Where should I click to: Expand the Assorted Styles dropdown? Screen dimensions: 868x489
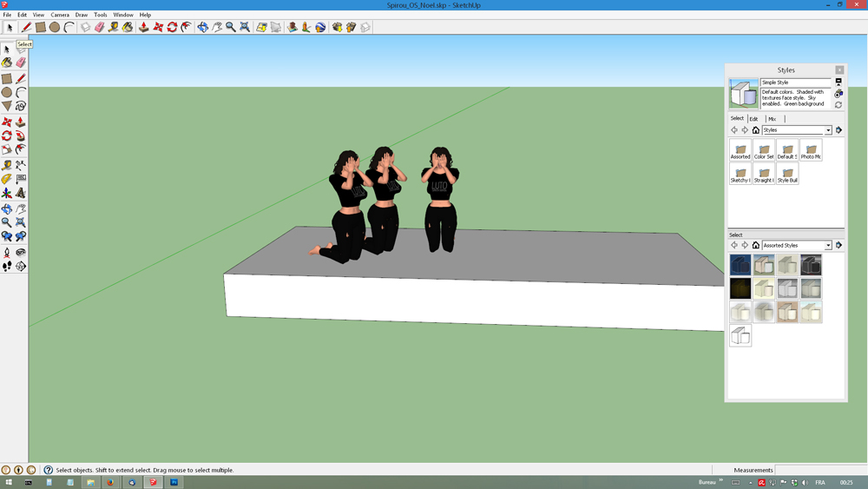(x=828, y=246)
